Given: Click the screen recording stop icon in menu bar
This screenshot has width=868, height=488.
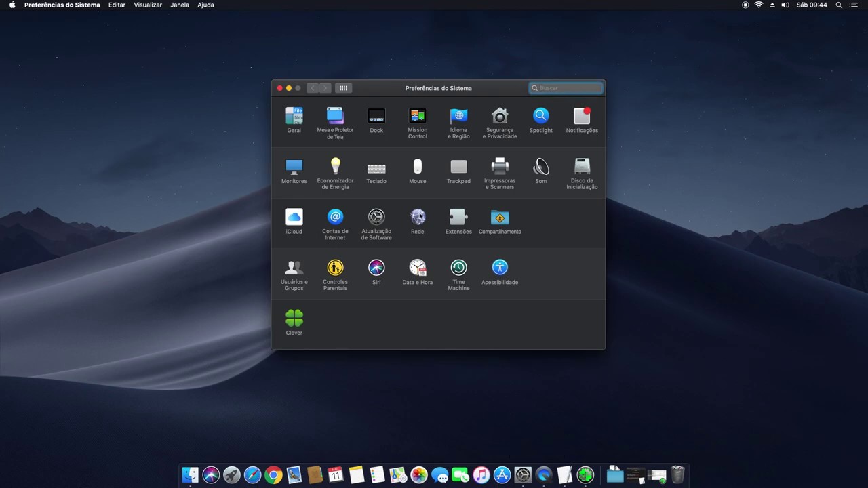Looking at the screenshot, I should pyautogui.click(x=745, y=5).
